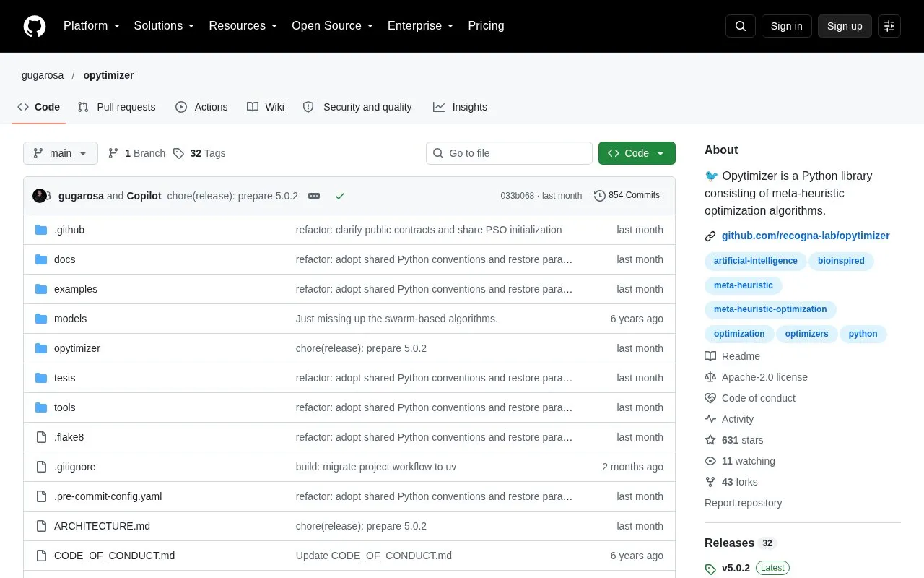Click the commit details ellipsis icon
Screen dimensions: 924x578
coord(314,196)
